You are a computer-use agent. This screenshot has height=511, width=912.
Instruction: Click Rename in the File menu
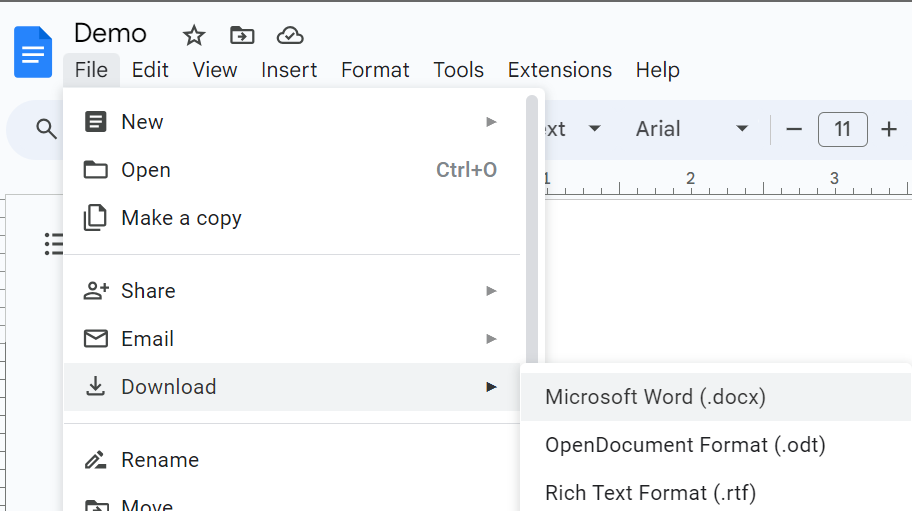[x=160, y=460]
